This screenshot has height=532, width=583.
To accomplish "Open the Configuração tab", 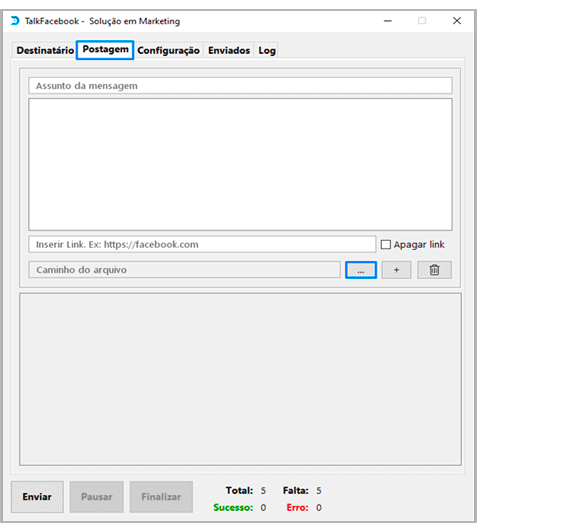I will tap(168, 51).
